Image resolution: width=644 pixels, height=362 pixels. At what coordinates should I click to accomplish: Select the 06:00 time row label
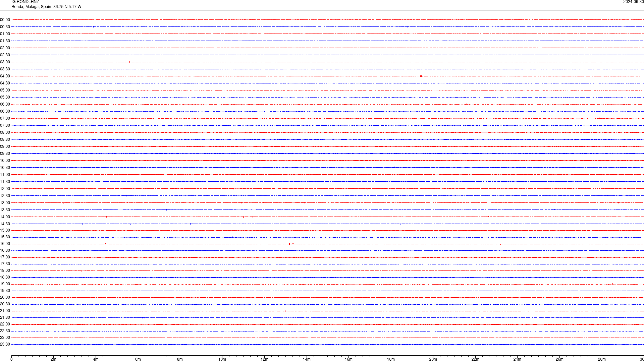point(5,104)
